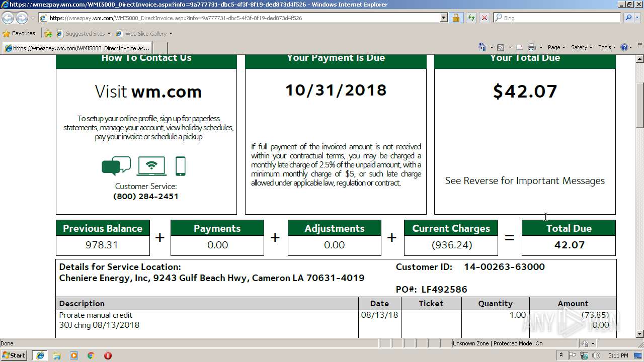Expand the address bar URL dropdown
Image resolution: width=644 pixels, height=362 pixels.
tap(443, 18)
